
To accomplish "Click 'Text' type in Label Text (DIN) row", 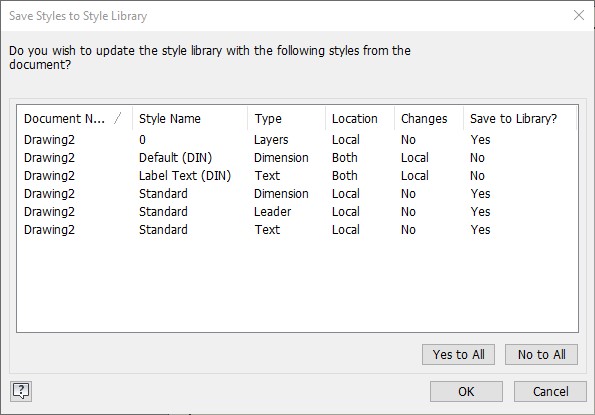I will point(267,176).
